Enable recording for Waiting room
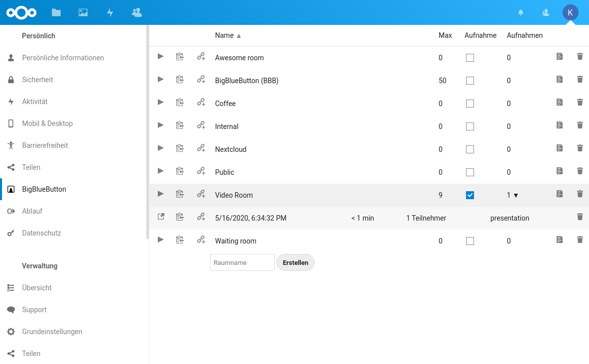 (470, 241)
